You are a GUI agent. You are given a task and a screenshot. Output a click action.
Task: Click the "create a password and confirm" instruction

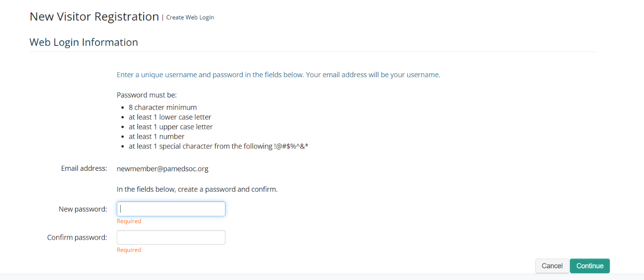[197, 189]
